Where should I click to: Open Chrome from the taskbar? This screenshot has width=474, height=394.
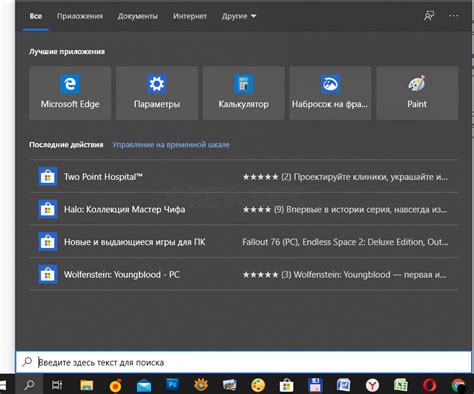(459, 385)
